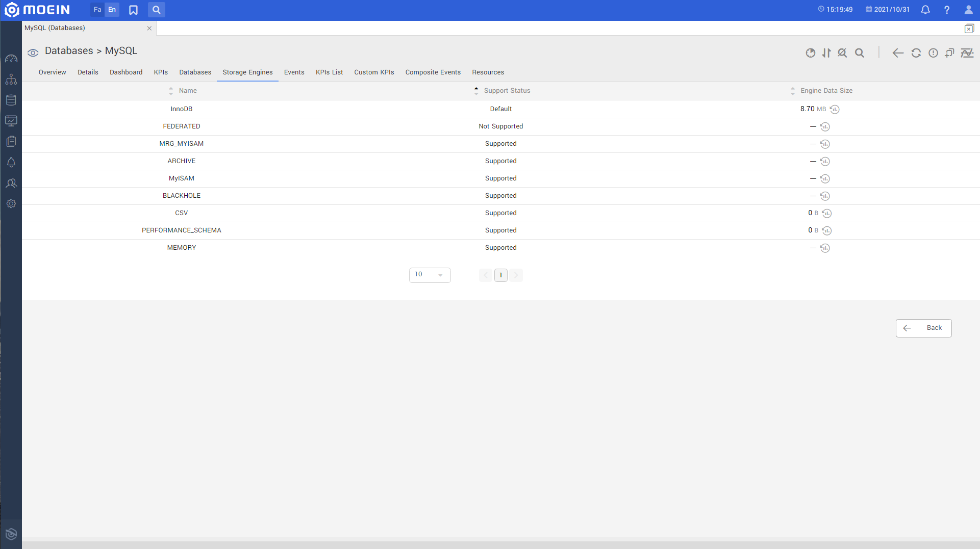The height and width of the screenshot is (549, 980).
Task: Open the settings gear sidebar icon
Action: click(11, 203)
